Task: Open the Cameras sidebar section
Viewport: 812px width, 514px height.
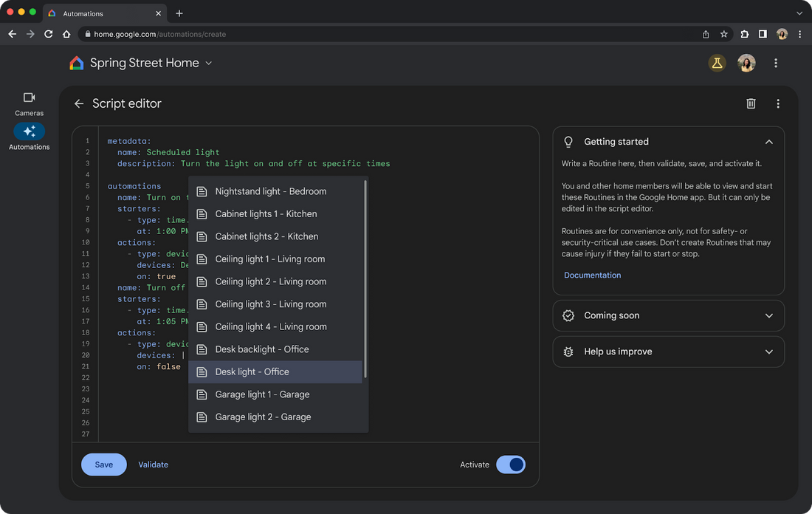Action: coord(29,103)
